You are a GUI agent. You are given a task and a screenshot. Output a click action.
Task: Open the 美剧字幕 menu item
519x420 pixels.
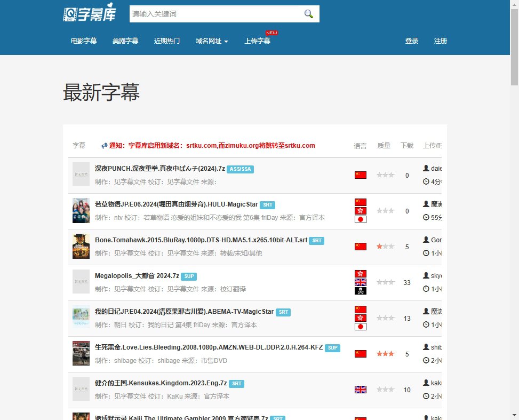coord(125,41)
